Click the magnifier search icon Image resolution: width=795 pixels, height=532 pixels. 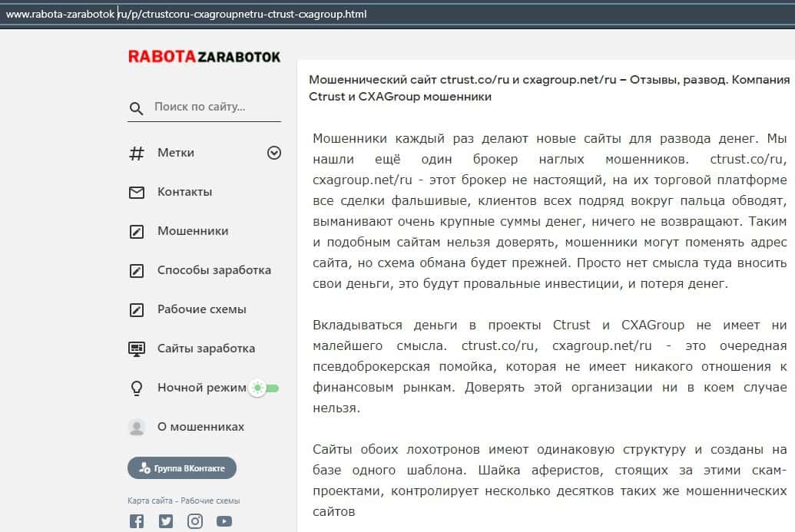136,108
